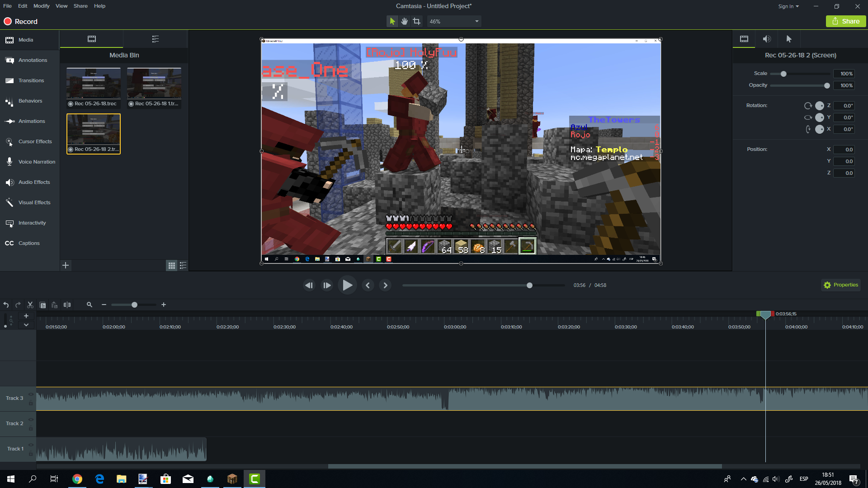Open File Explorer from taskbar
The width and height of the screenshot is (868, 488).
click(x=121, y=479)
